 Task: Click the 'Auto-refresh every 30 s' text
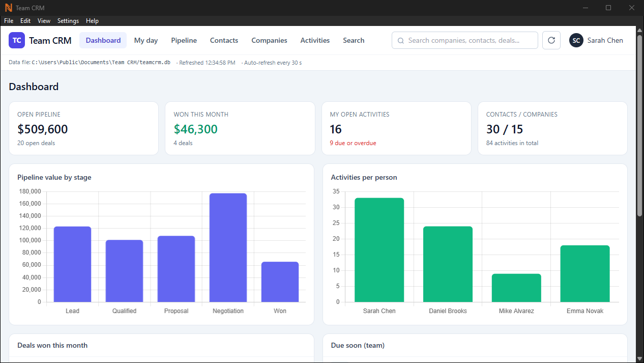pyautogui.click(x=273, y=63)
